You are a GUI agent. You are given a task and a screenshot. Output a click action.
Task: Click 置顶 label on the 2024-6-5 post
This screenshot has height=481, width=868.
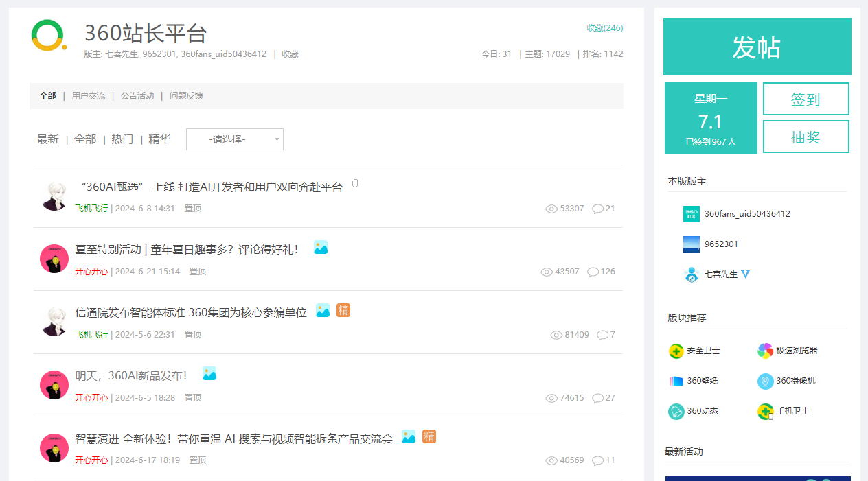(x=193, y=398)
